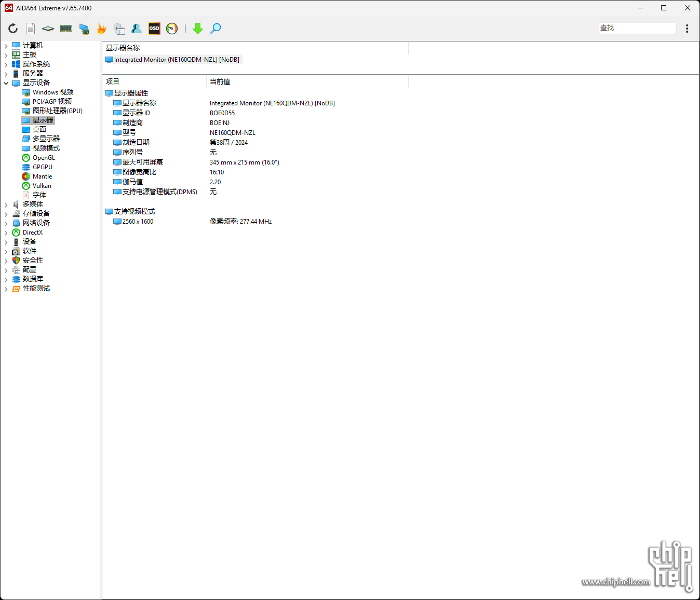The width and height of the screenshot is (700, 600).
Task: Click the search input field
Action: [x=638, y=28]
